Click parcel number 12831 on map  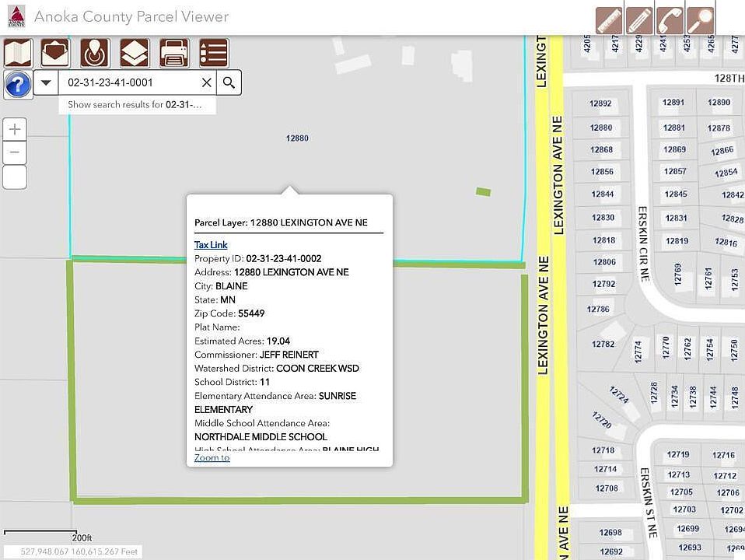pyautogui.click(x=676, y=218)
